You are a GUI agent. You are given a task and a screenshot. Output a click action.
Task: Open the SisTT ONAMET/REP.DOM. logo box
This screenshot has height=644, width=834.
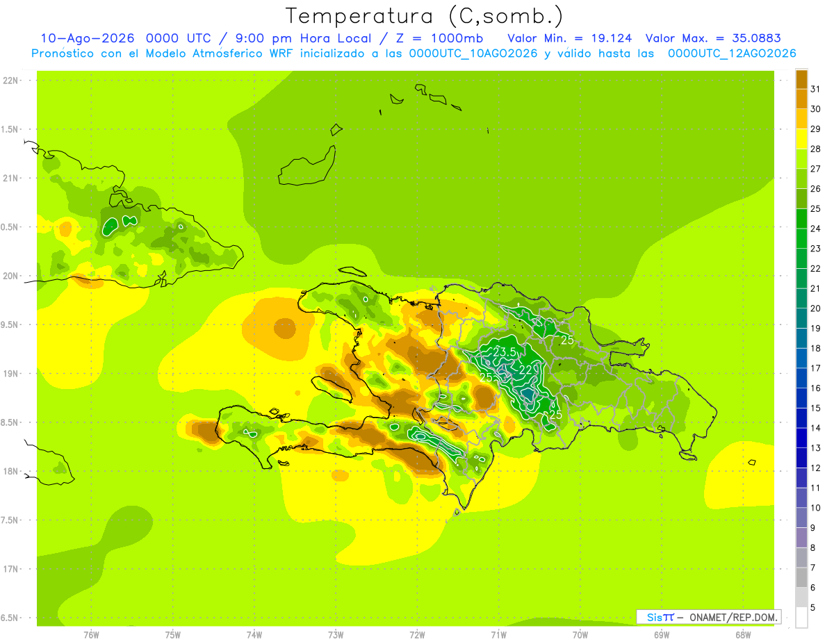click(x=708, y=617)
